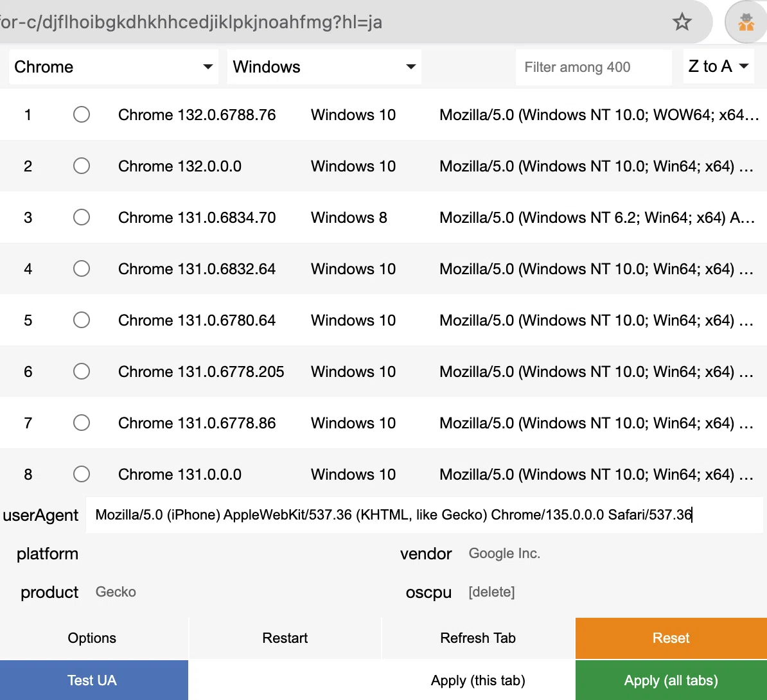Image resolution: width=767 pixels, height=700 pixels.
Task: Click Windows 8 cell in row 3
Action: pos(349,217)
